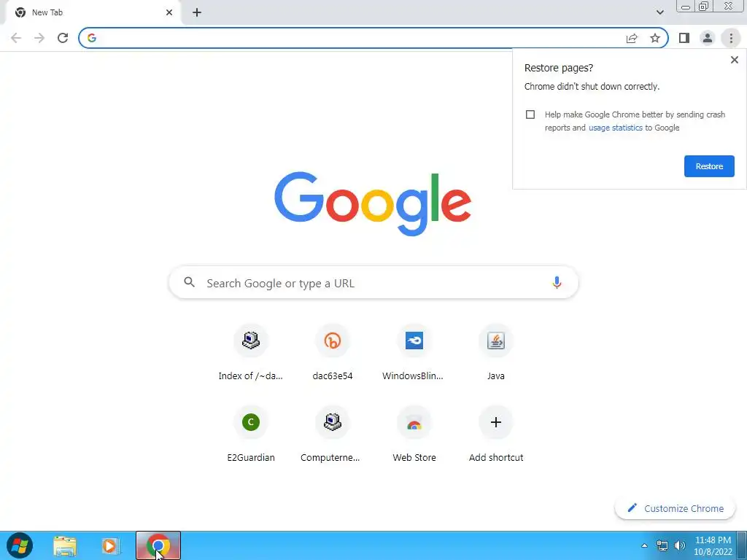Click the Search Google or type a URL box

coord(373,282)
